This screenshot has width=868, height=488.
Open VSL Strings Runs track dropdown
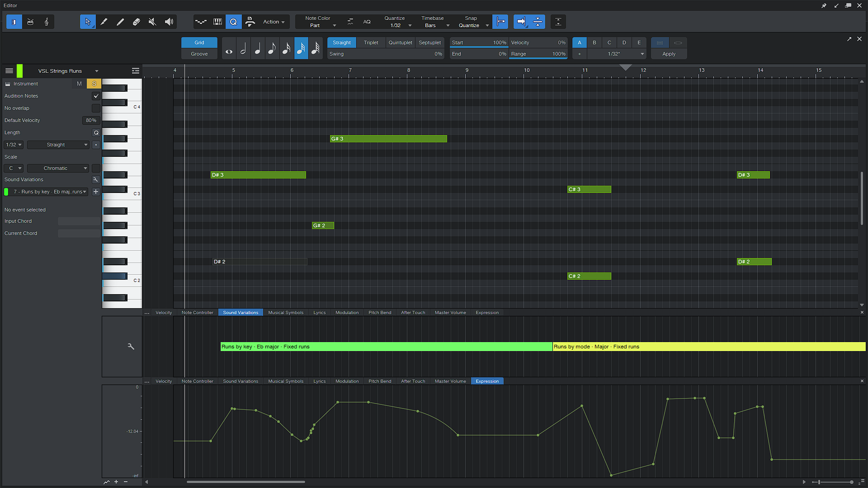tap(96, 71)
